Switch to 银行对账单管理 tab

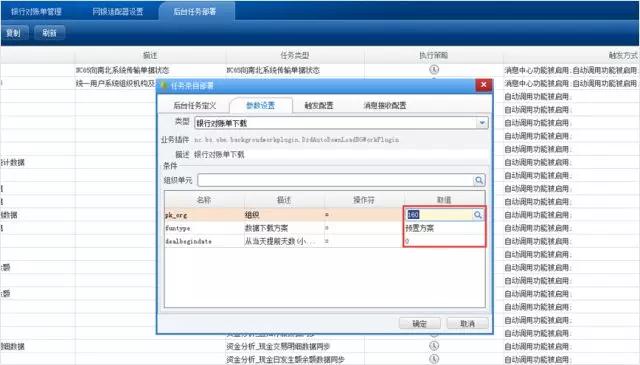pos(36,11)
